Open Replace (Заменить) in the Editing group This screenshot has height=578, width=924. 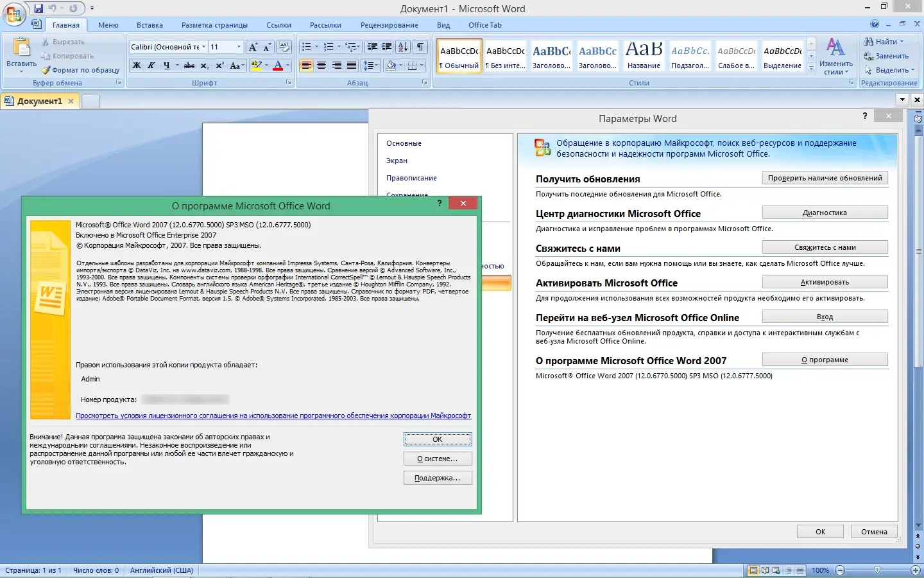point(886,56)
